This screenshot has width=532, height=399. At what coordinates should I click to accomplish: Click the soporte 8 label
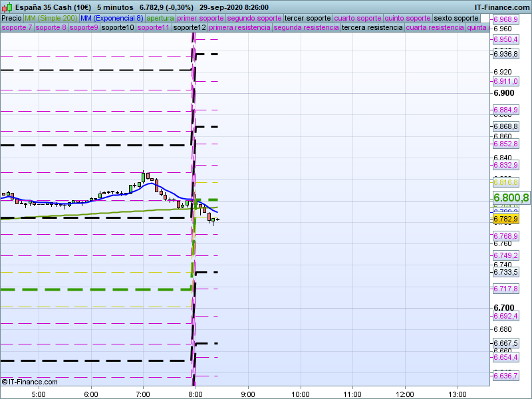pos(51,27)
